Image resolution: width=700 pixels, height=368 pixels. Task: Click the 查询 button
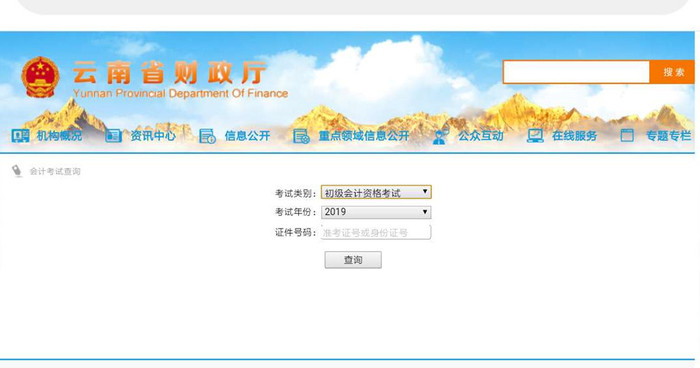tap(353, 260)
